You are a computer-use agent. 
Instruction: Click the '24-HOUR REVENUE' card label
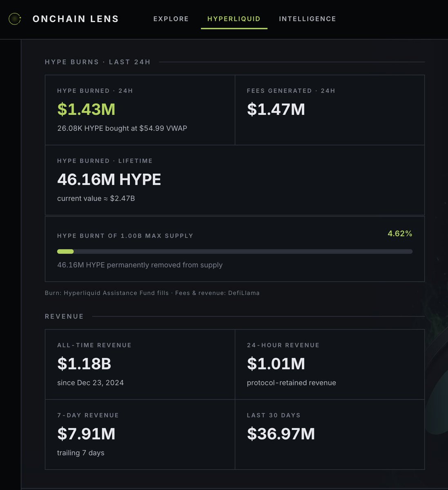(x=283, y=345)
